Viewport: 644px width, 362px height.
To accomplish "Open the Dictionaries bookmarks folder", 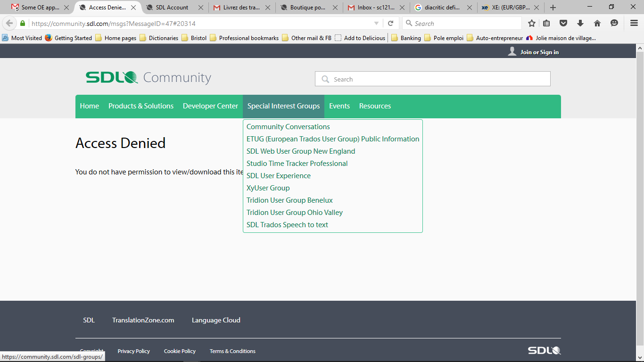I will 163,38.
